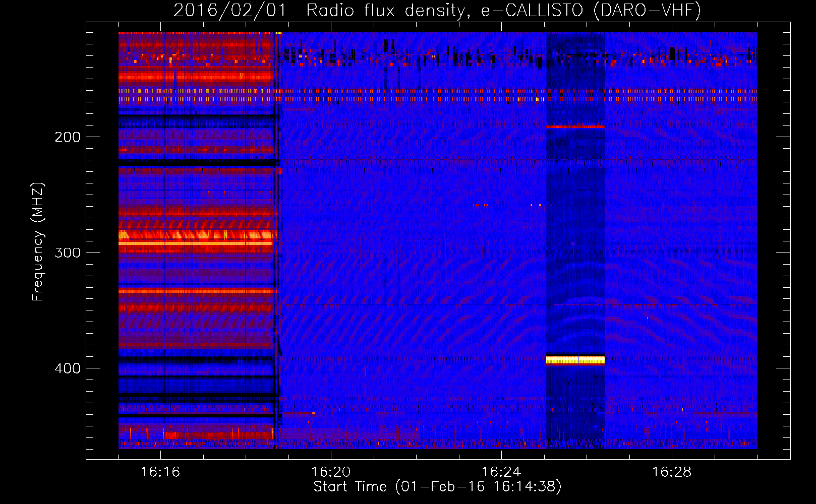This screenshot has width=816, height=504.
Task: Click the short red line near 190 MHz
Action: coord(575,127)
